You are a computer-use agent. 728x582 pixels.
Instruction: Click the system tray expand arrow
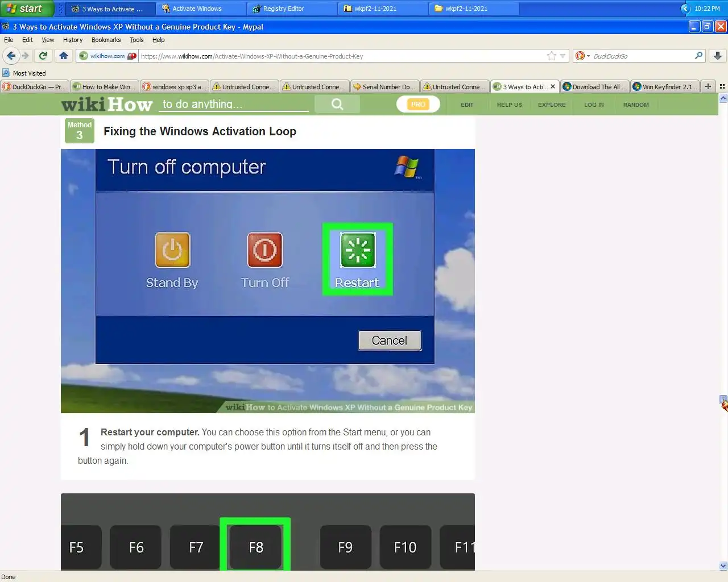tap(686, 9)
